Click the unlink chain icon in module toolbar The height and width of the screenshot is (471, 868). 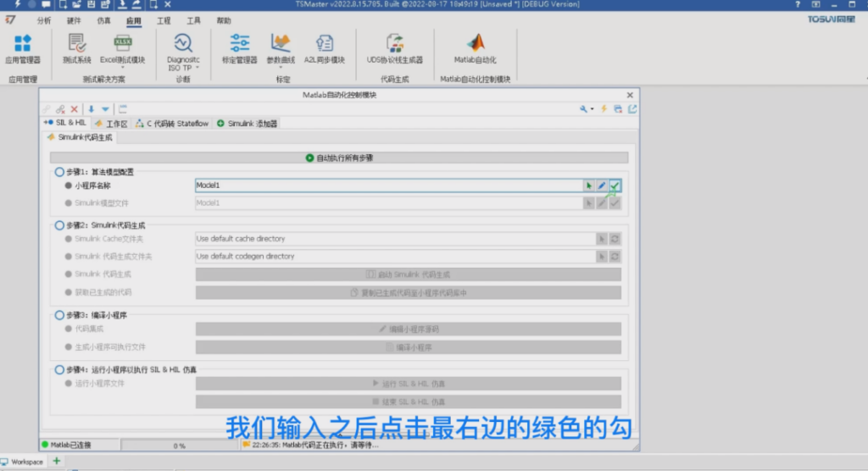coord(60,109)
